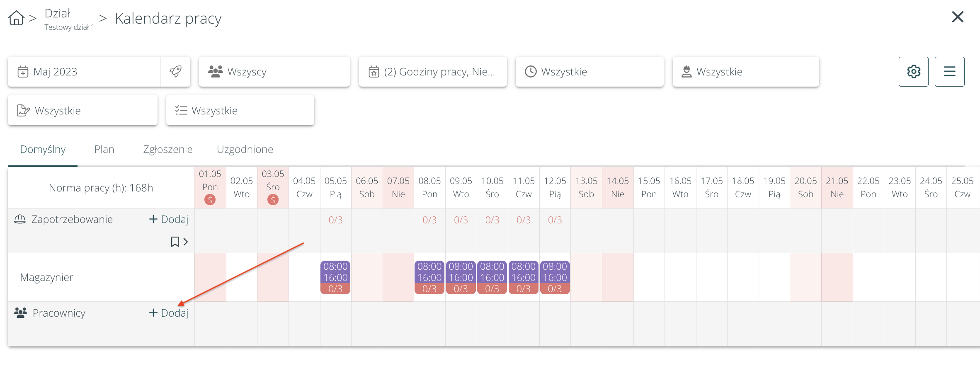Switch to the Plan tab

104,149
